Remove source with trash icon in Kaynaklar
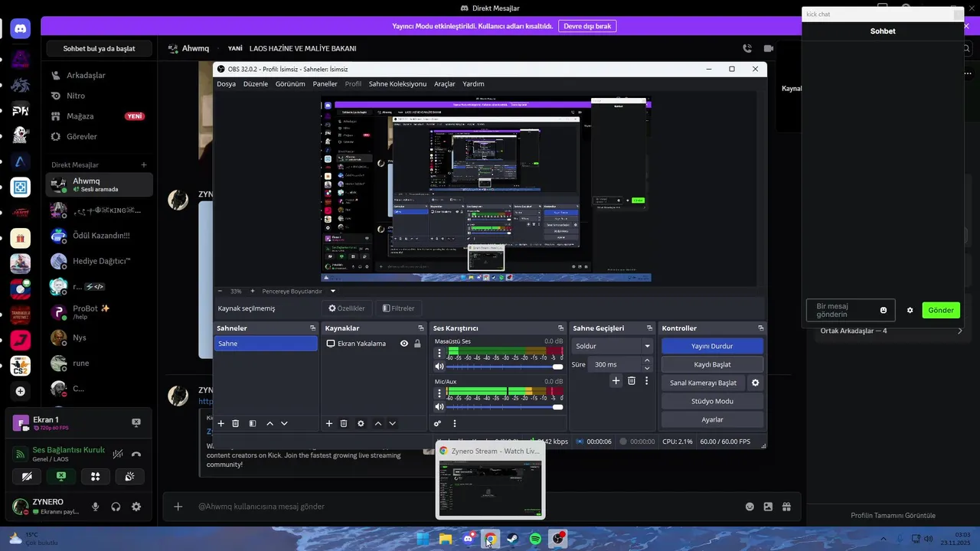Image resolution: width=980 pixels, height=551 pixels. 344,423
